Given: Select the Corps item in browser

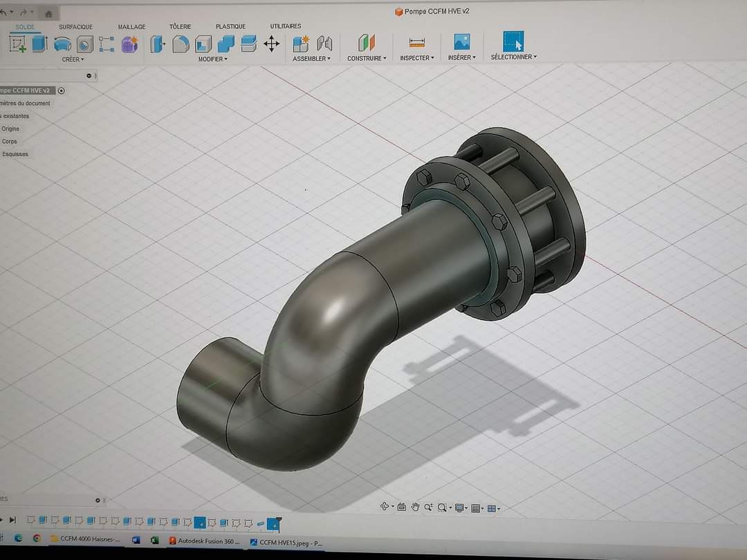Looking at the screenshot, I should (x=9, y=142).
